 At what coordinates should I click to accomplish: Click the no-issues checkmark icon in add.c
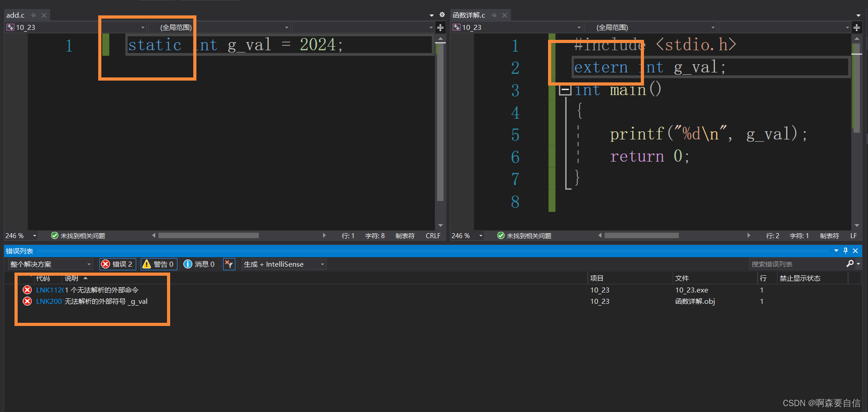[55, 235]
